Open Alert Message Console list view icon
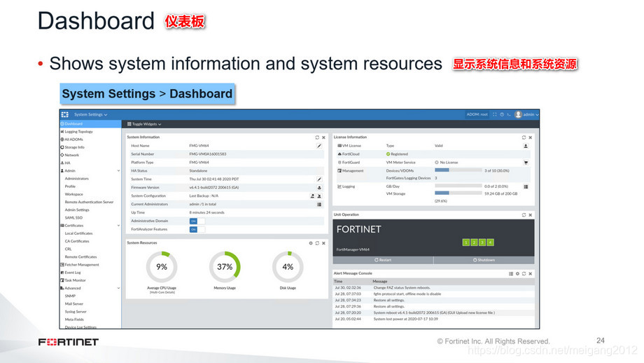 tap(511, 273)
